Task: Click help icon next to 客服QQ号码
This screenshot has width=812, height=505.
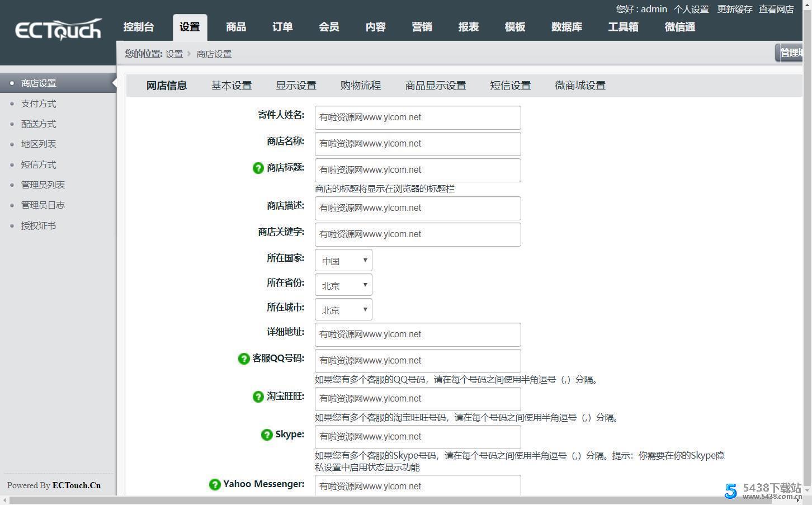Action: coord(244,358)
